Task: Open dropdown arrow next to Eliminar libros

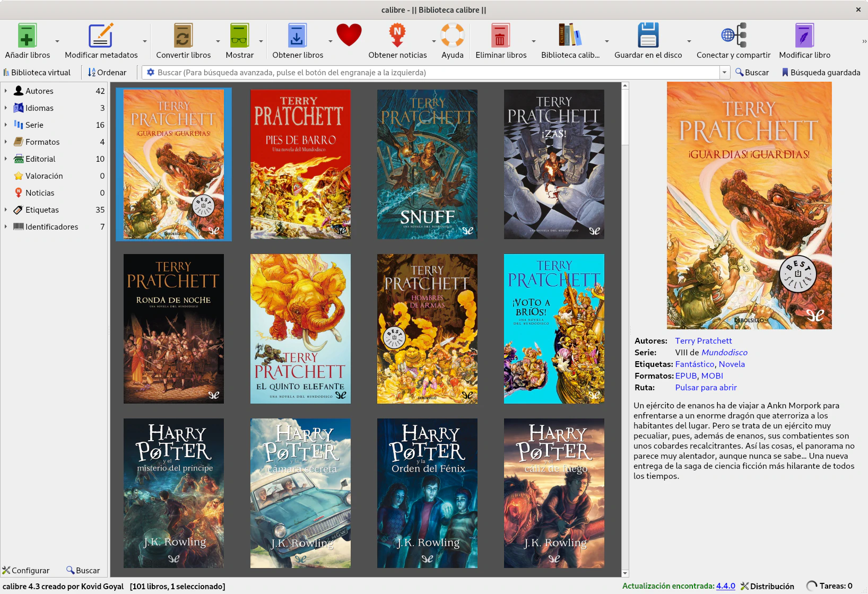Action: click(533, 41)
